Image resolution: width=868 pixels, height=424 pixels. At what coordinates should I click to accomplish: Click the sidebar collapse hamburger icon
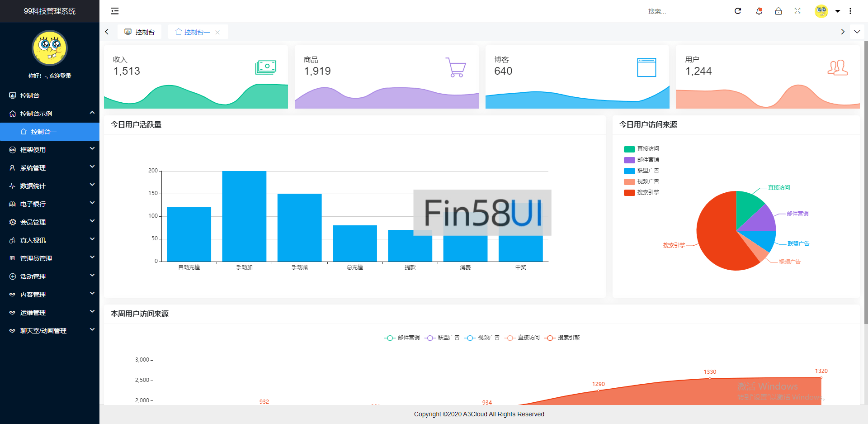pos(115,11)
